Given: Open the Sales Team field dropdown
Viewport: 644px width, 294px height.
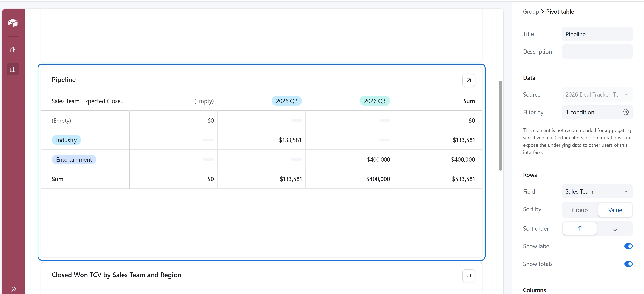Looking at the screenshot, I should pyautogui.click(x=597, y=191).
